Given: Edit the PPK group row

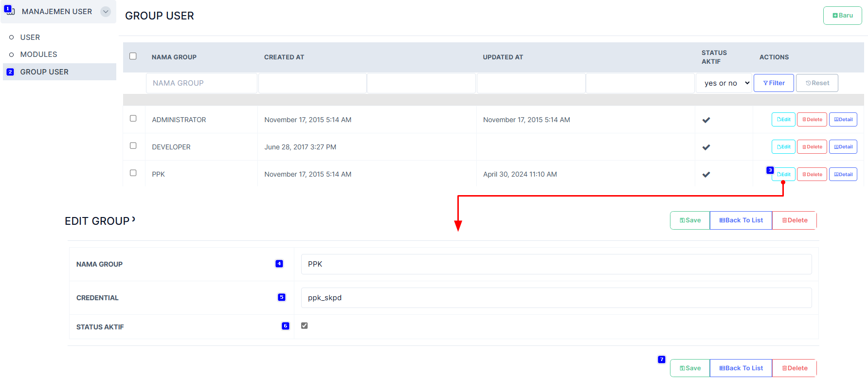Looking at the screenshot, I should coord(783,174).
